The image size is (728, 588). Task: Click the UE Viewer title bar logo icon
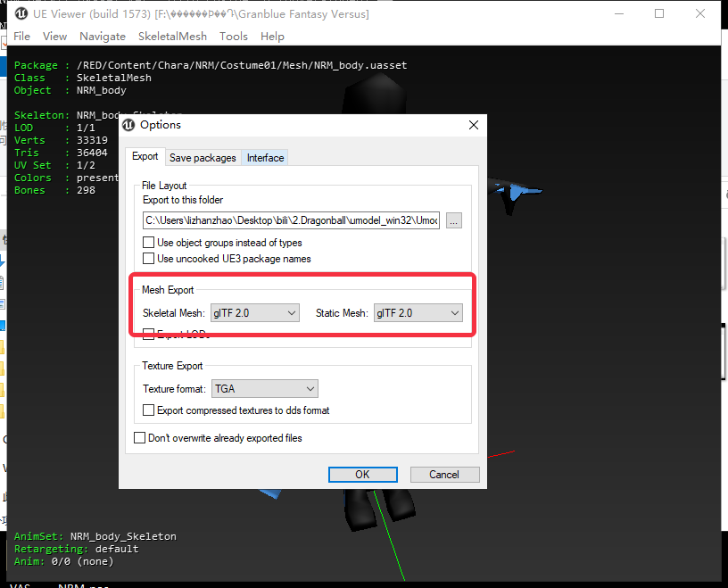(21, 14)
